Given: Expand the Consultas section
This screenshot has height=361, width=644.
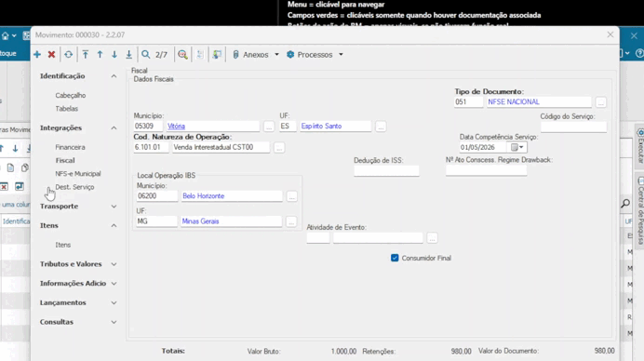Looking at the screenshot, I should point(114,323).
